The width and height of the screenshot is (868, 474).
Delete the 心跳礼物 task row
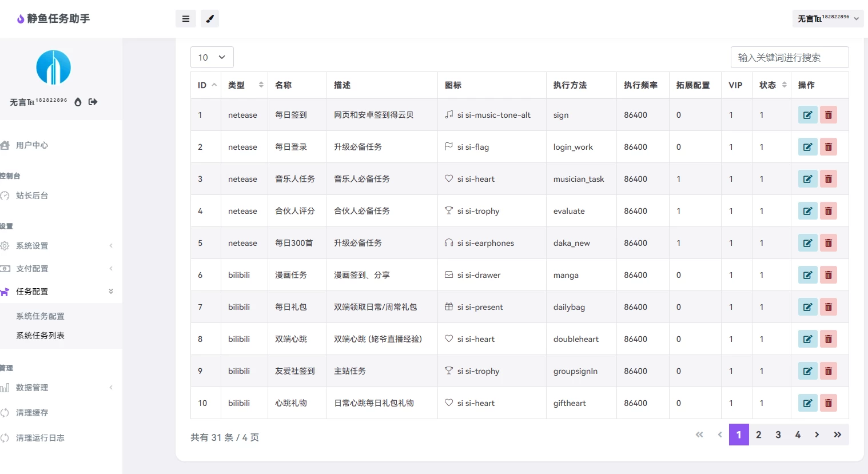pyautogui.click(x=828, y=403)
